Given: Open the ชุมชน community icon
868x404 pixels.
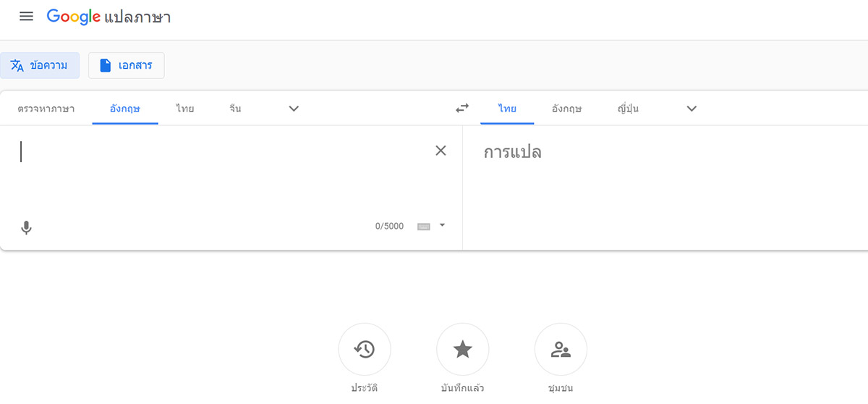Looking at the screenshot, I should pyautogui.click(x=561, y=350).
